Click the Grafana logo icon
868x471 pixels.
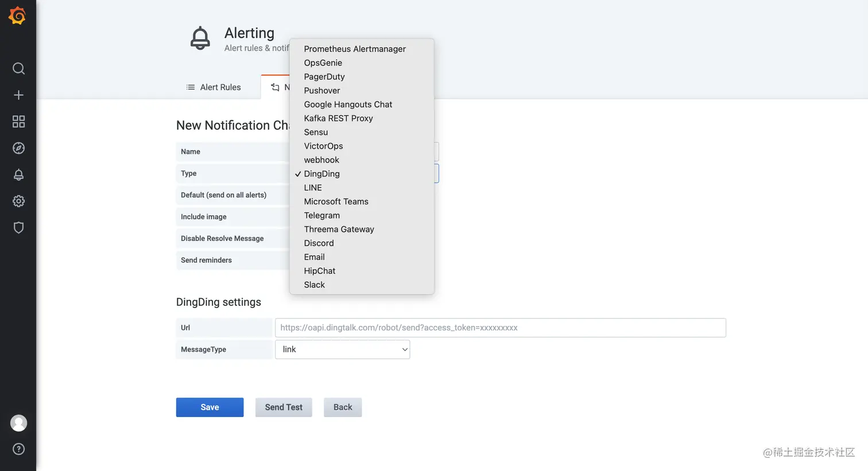(x=18, y=16)
